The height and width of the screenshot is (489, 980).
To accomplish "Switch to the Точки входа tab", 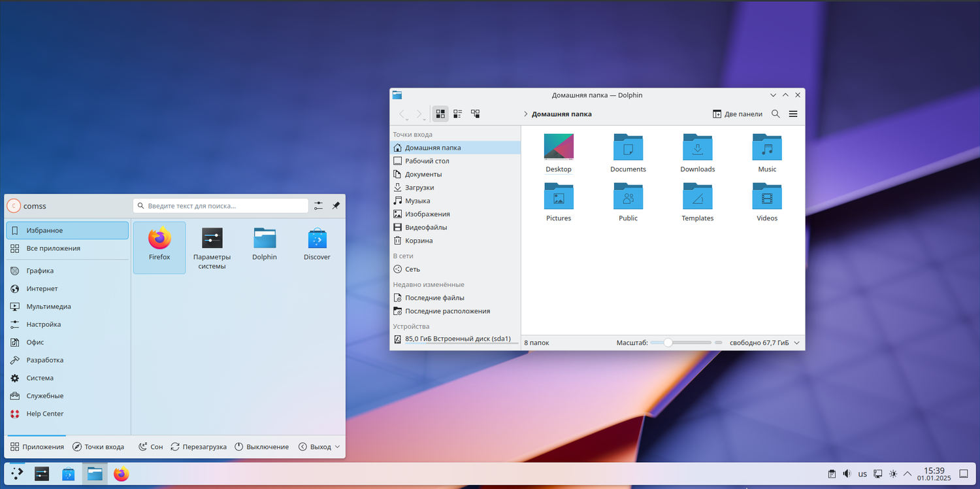I will tap(98, 447).
